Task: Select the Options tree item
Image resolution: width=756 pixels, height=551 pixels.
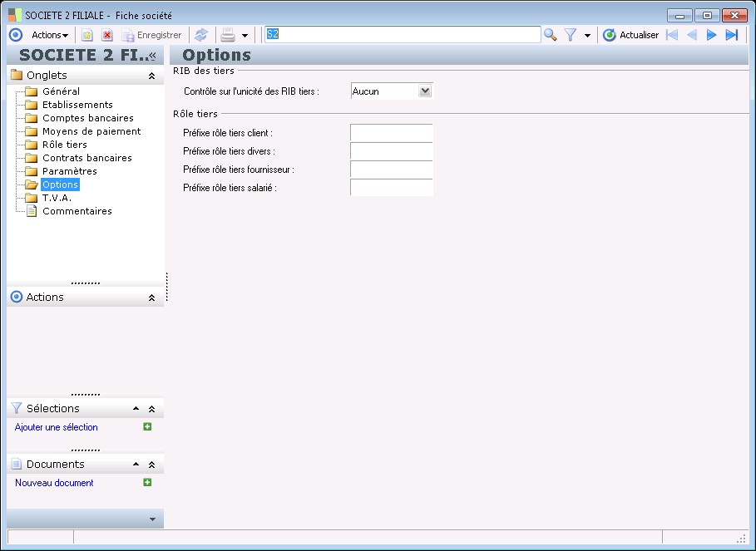Action: (60, 184)
